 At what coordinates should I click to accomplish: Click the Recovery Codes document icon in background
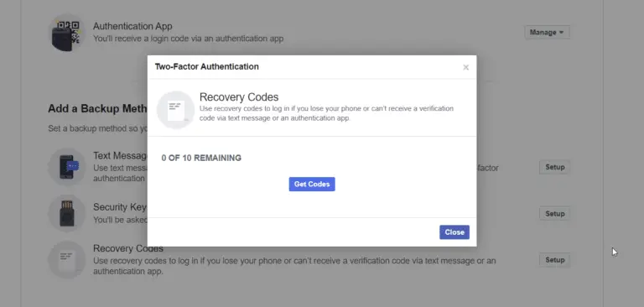tap(66, 260)
